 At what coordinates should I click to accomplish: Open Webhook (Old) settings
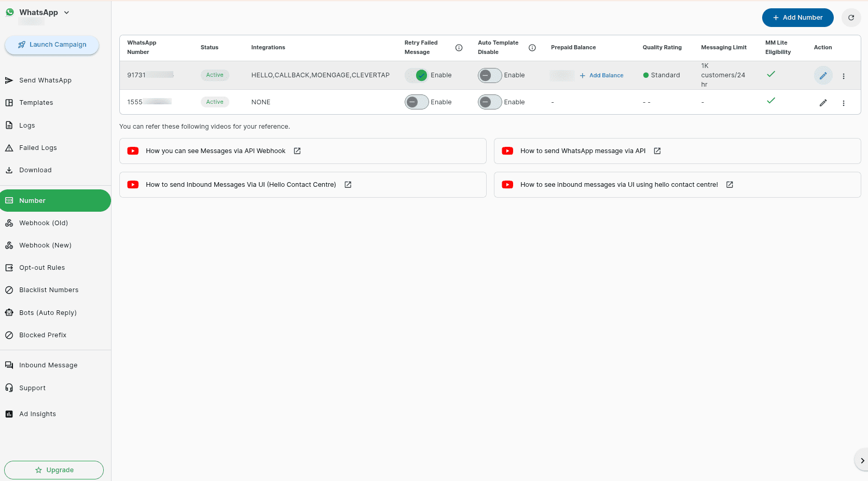tap(44, 223)
